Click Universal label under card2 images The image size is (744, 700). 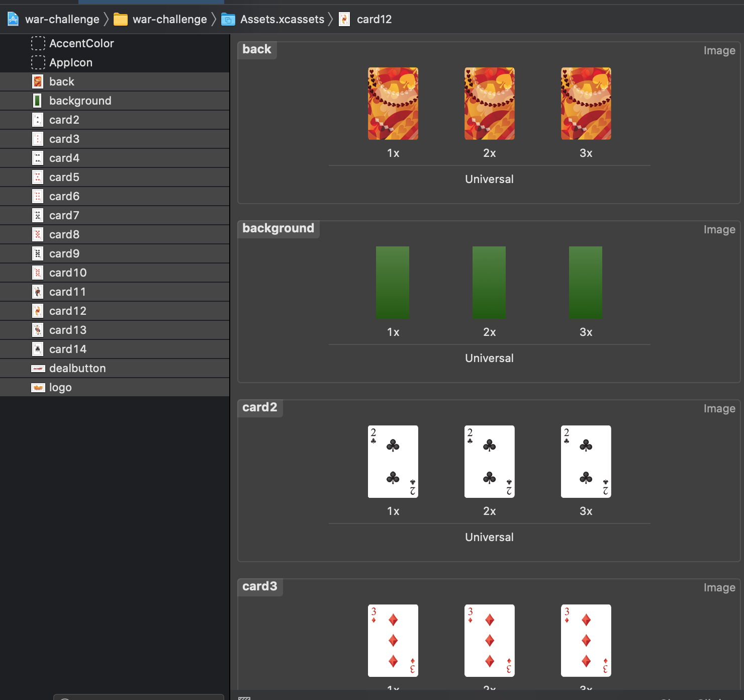(489, 537)
